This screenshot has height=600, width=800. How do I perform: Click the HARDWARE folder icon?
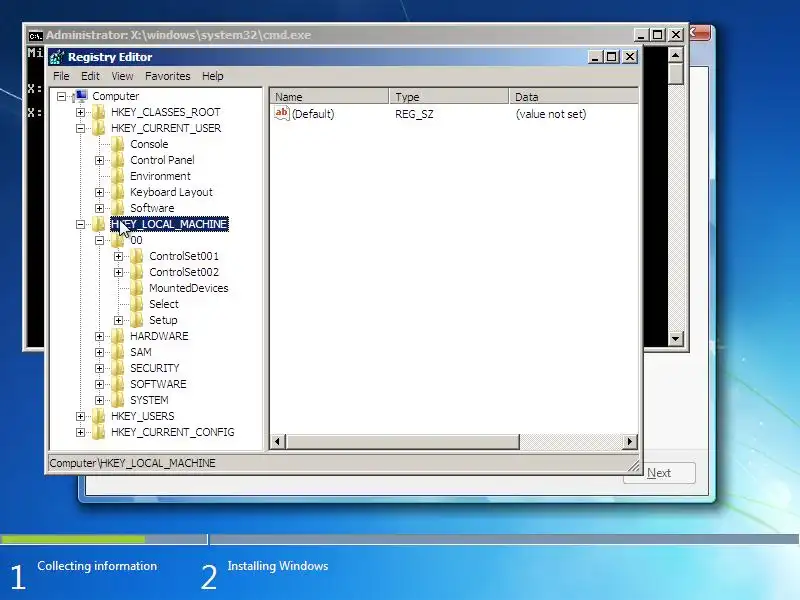pyautogui.click(x=118, y=336)
